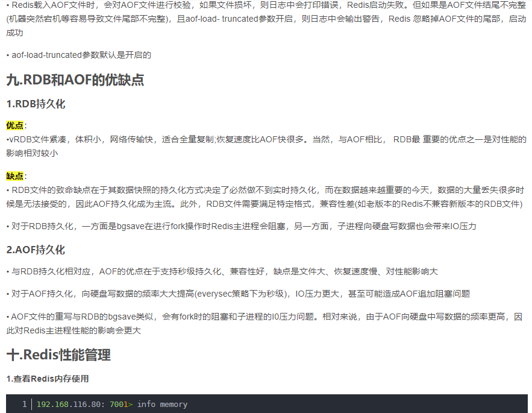The width and height of the screenshot is (532, 413).
Task: Click the paragraph starting Redis载入AOF文件时
Action: [x=266, y=19]
